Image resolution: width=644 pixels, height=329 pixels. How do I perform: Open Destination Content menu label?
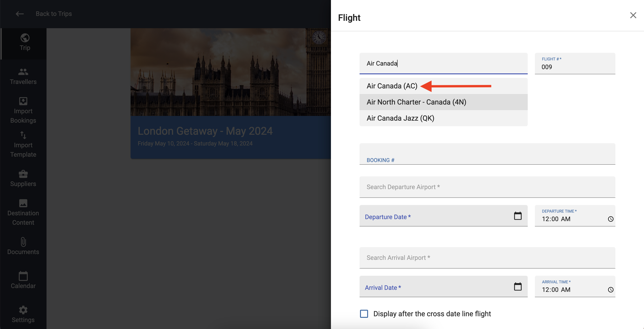tap(23, 218)
